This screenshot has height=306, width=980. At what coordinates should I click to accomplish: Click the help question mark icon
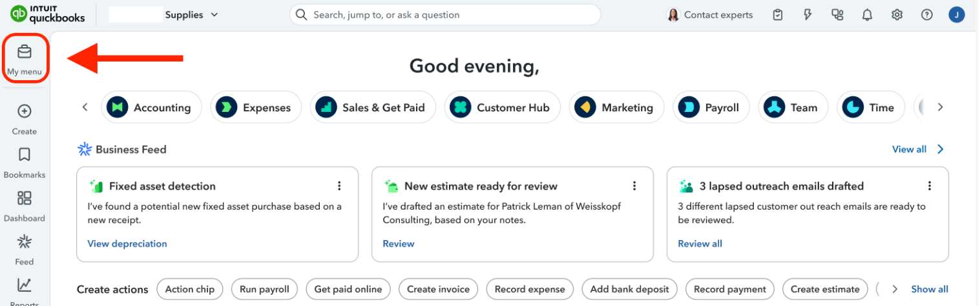[x=927, y=15]
